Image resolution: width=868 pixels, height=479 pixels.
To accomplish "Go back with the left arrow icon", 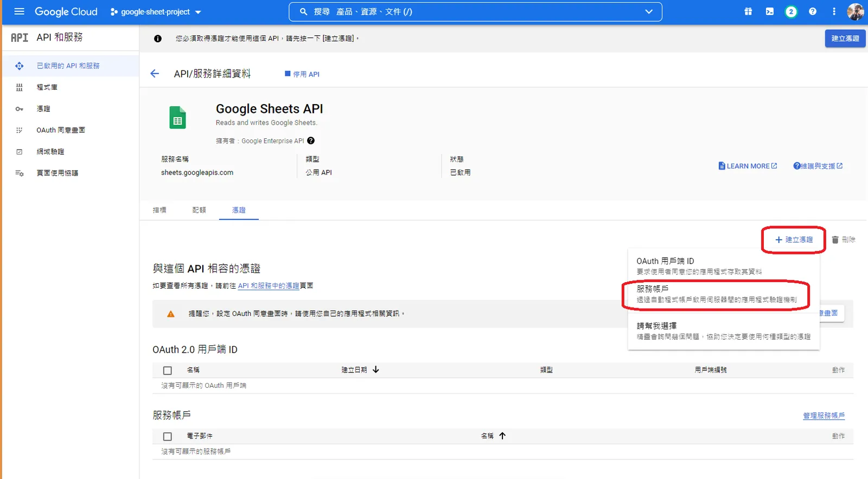I will (155, 73).
